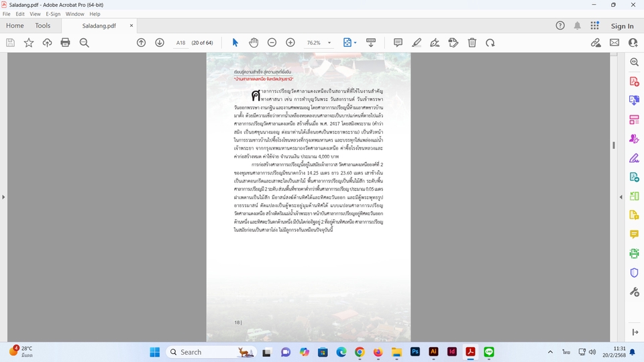Click the page number field A18
Viewport: 644px width, 362px height.
tap(180, 43)
